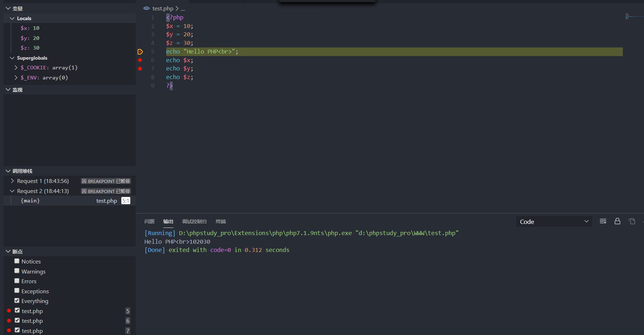This screenshot has width=644, height=335.
Task: Clear the output panel contents
Action: (x=603, y=221)
